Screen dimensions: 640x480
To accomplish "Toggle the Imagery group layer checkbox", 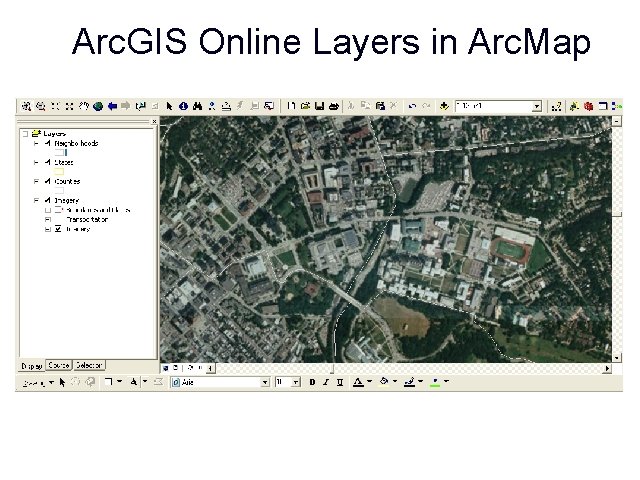I will click(48, 200).
